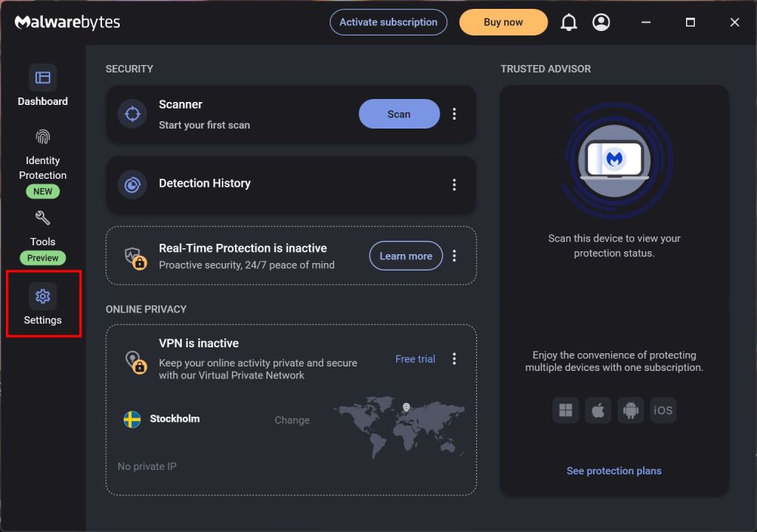Click the Windows platform icon
Image resolution: width=757 pixels, height=532 pixels.
coord(566,410)
